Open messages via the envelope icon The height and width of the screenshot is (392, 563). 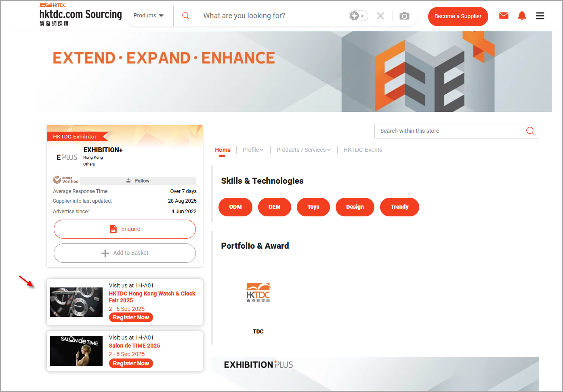(504, 16)
